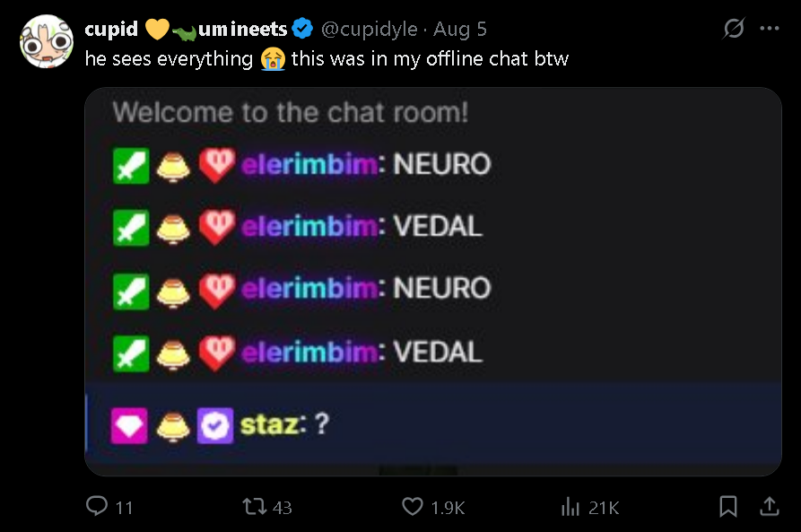Click the staz username in chat image
The image size is (801, 532).
tap(268, 424)
